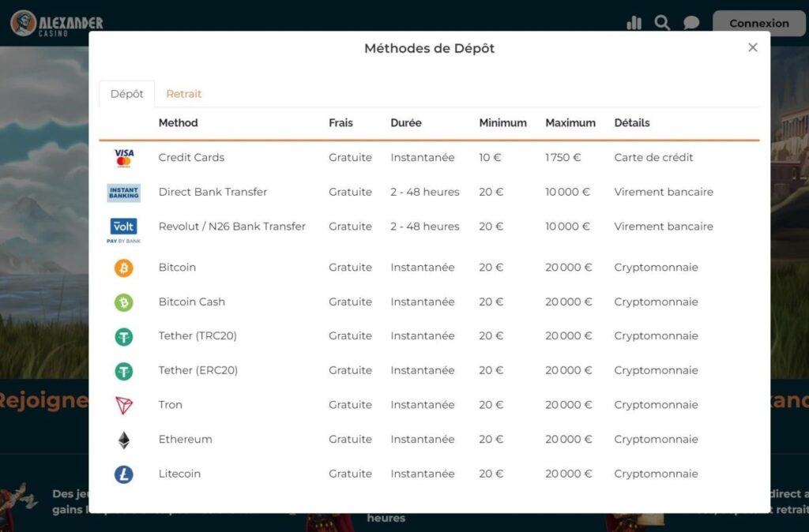Click the Visa Mastercard logo
The width and height of the screenshot is (809, 532).
[124, 158]
